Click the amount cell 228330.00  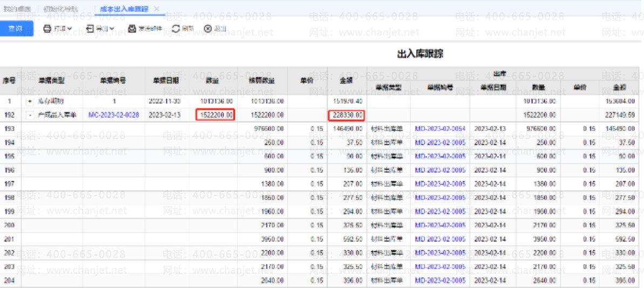click(347, 116)
